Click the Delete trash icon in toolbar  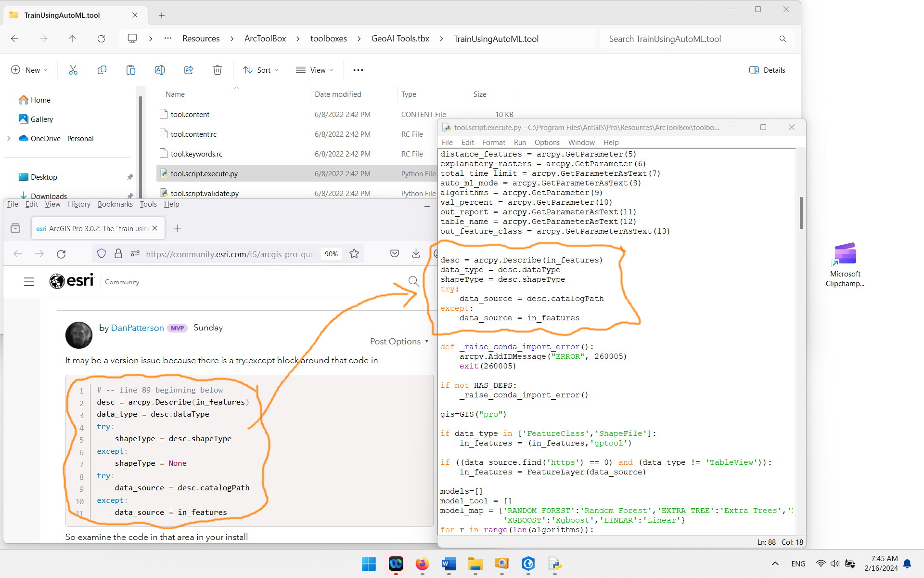(218, 70)
